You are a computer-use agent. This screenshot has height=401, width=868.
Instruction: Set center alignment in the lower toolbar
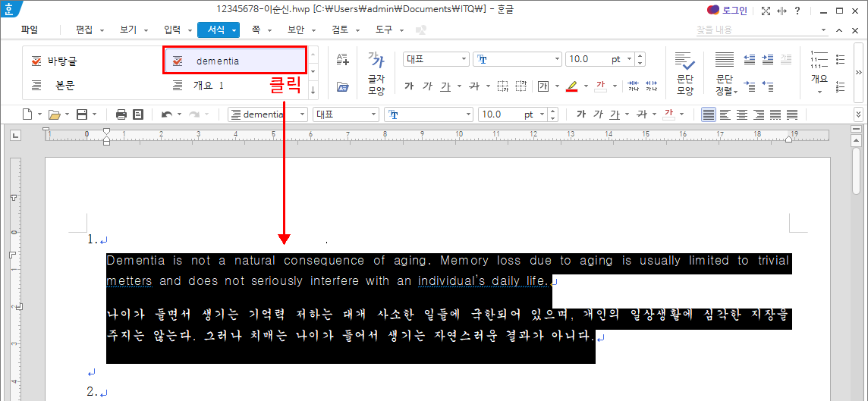742,114
